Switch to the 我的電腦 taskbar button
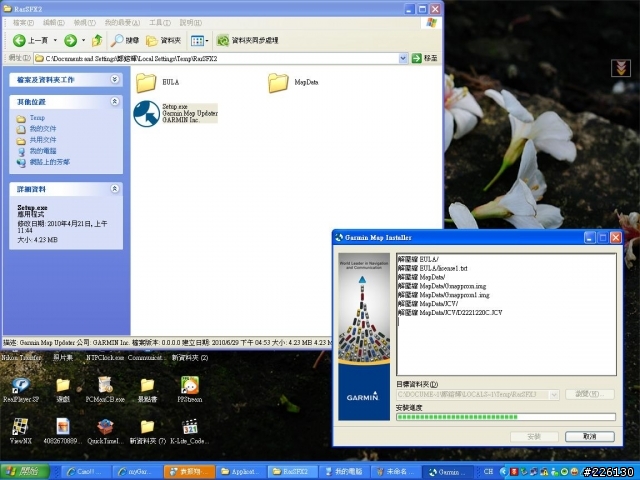This screenshot has width=640, height=480. 344,471
